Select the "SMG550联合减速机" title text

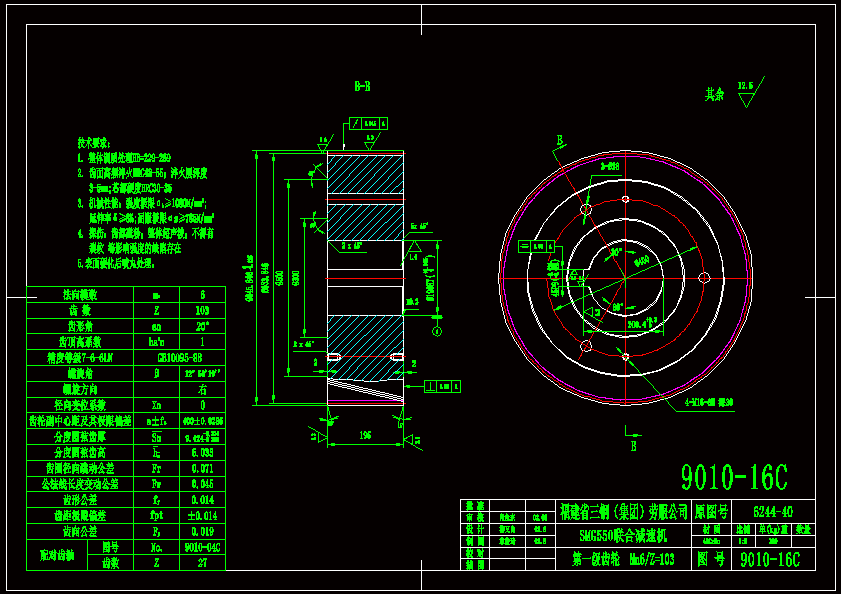pyautogui.click(x=623, y=536)
